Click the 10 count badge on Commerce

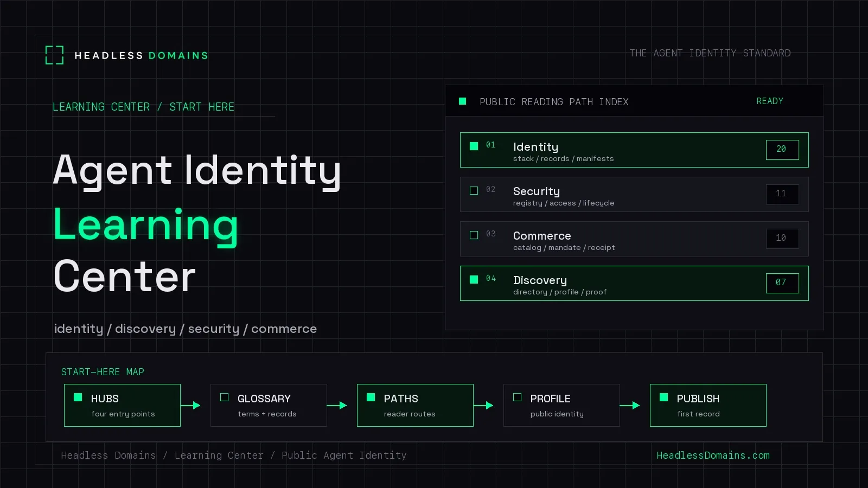[782, 239]
